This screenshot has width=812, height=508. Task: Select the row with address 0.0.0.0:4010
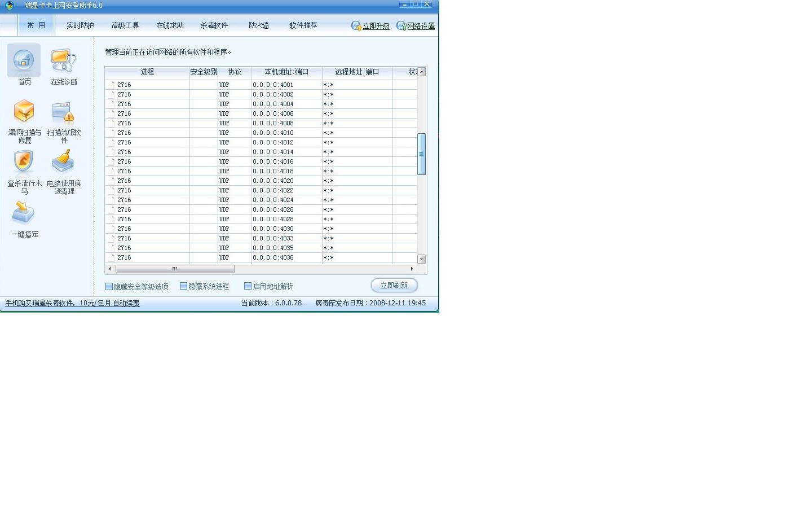pos(261,133)
